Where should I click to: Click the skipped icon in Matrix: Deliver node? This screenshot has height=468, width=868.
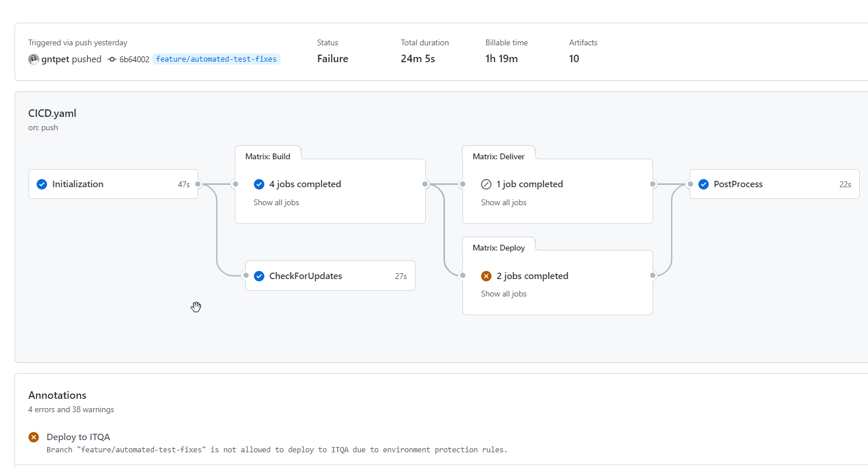[486, 184]
